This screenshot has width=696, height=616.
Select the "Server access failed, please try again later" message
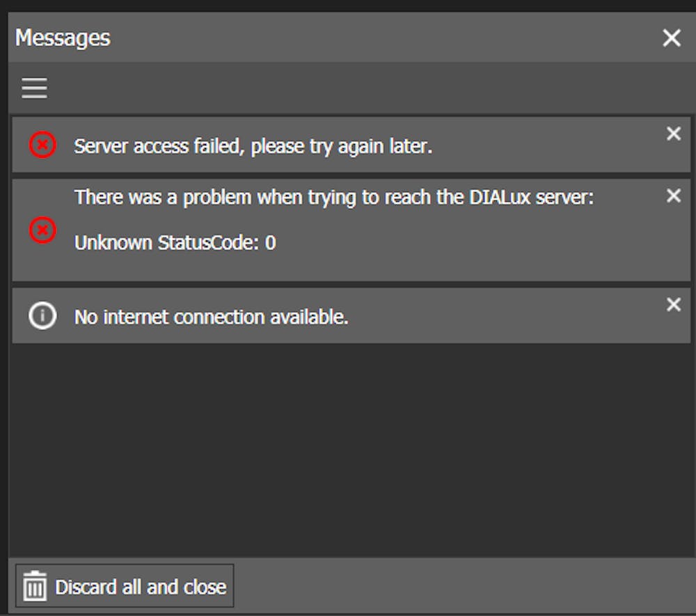(278, 145)
